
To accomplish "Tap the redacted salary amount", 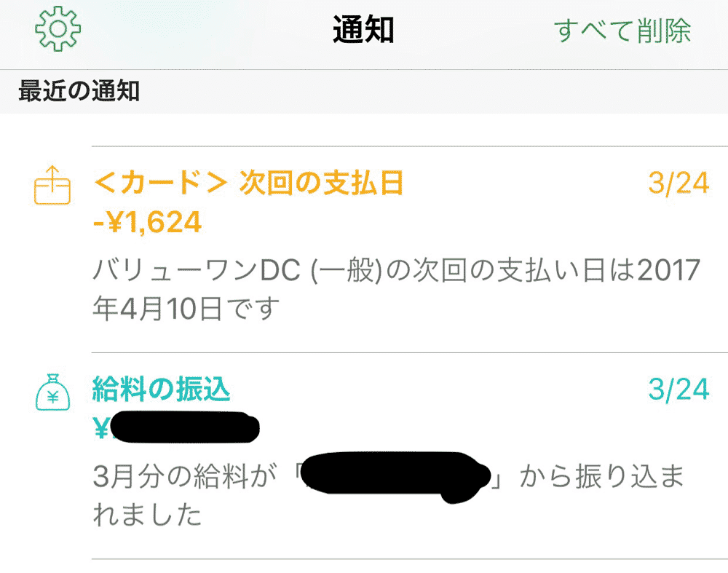I will [185, 427].
